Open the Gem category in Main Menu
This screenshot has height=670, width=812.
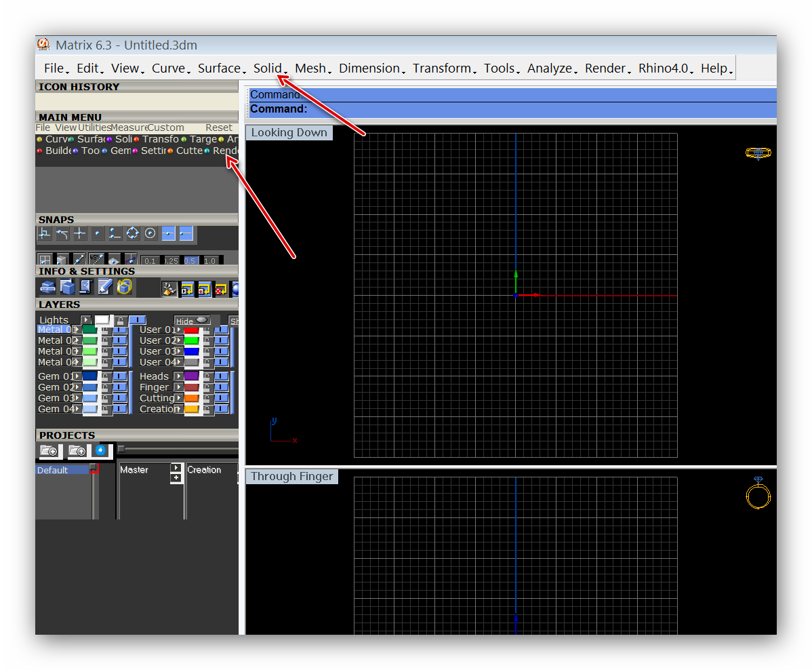(117, 151)
